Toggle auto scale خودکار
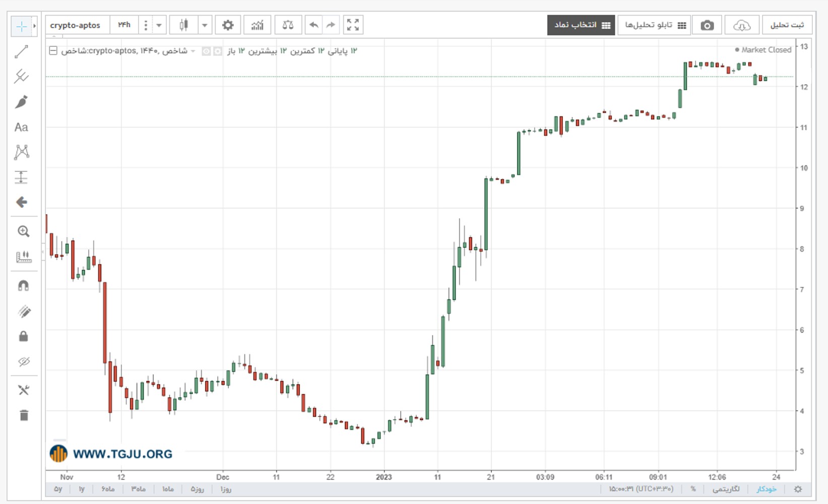Screen dimensions: 828x504 [x=767, y=489]
